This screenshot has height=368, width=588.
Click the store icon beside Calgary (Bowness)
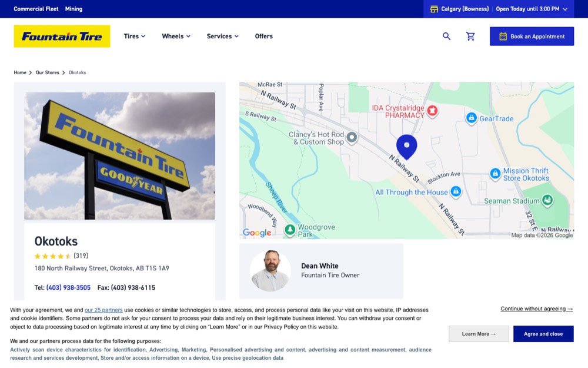coord(434,9)
